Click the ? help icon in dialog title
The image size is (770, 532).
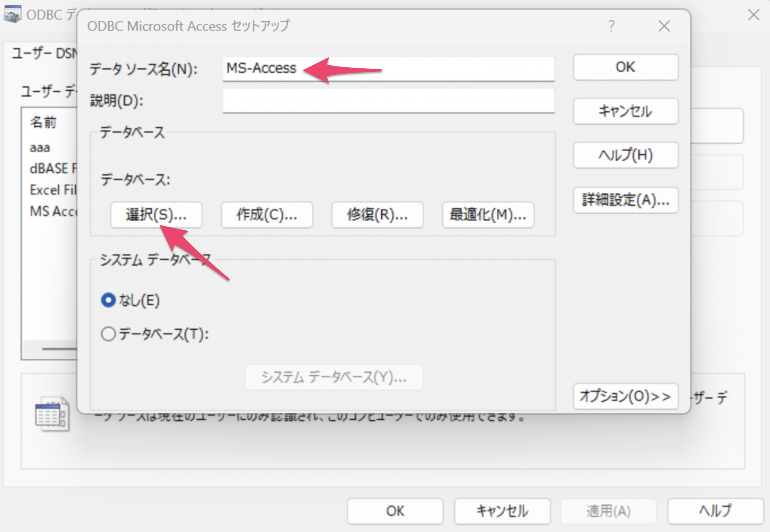(612, 26)
